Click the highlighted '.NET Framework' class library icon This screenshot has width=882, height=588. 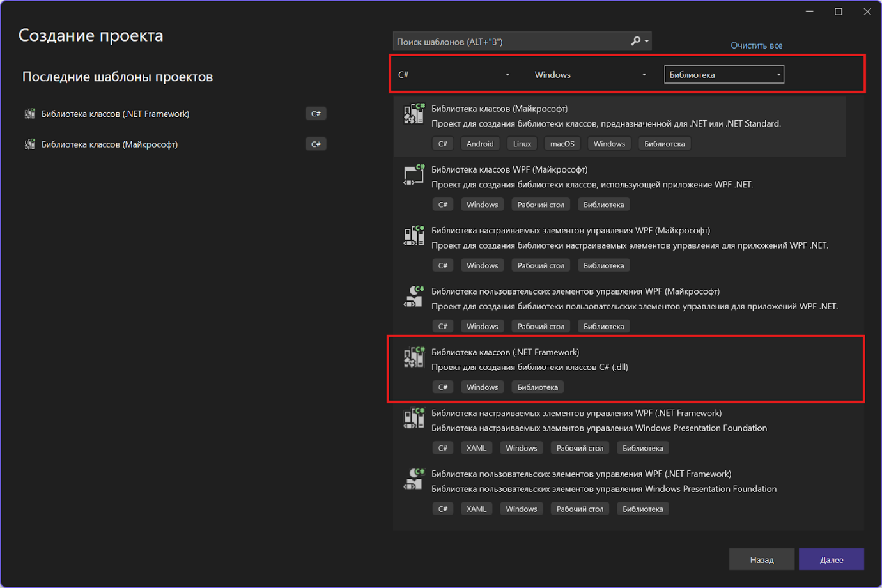[x=414, y=357]
